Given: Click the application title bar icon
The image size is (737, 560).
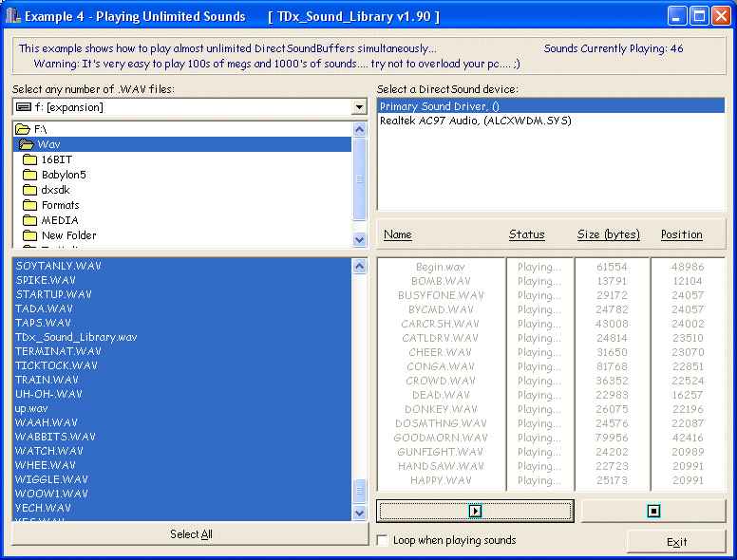Looking at the screenshot, I should [x=13, y=15].
